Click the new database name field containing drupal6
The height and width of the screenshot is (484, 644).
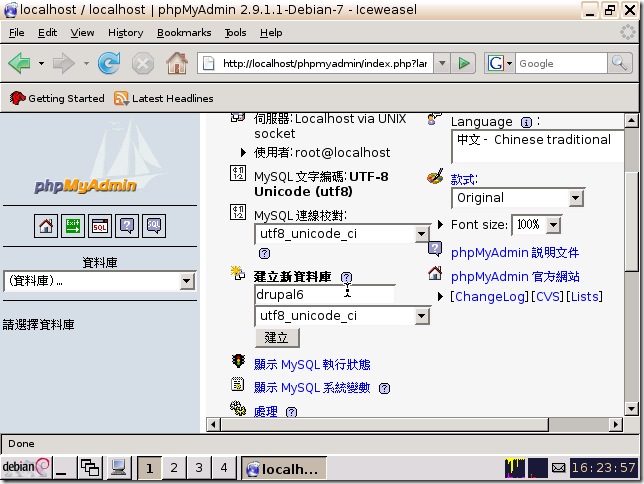[x=324, y=295]
